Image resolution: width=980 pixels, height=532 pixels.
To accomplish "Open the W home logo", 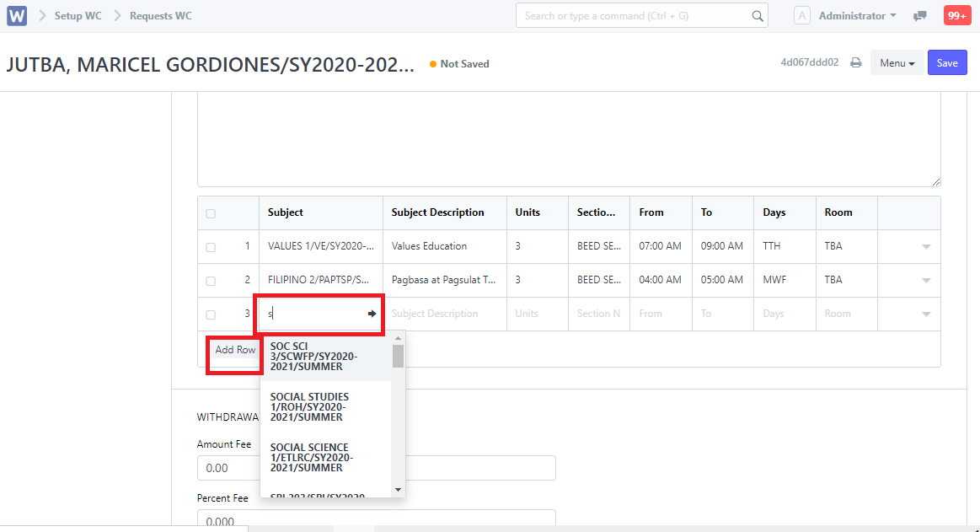I will [17, 16].
